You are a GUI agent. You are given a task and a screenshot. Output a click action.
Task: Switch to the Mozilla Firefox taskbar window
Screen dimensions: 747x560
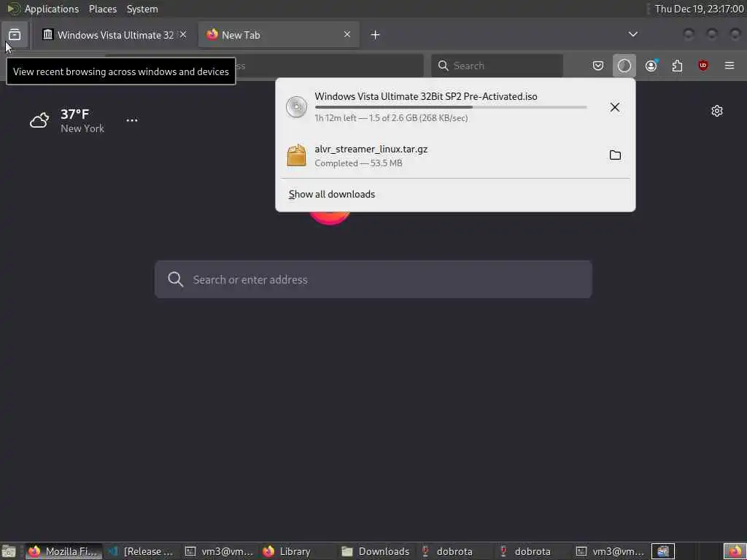pyautogui.click(x=63, y=551)
